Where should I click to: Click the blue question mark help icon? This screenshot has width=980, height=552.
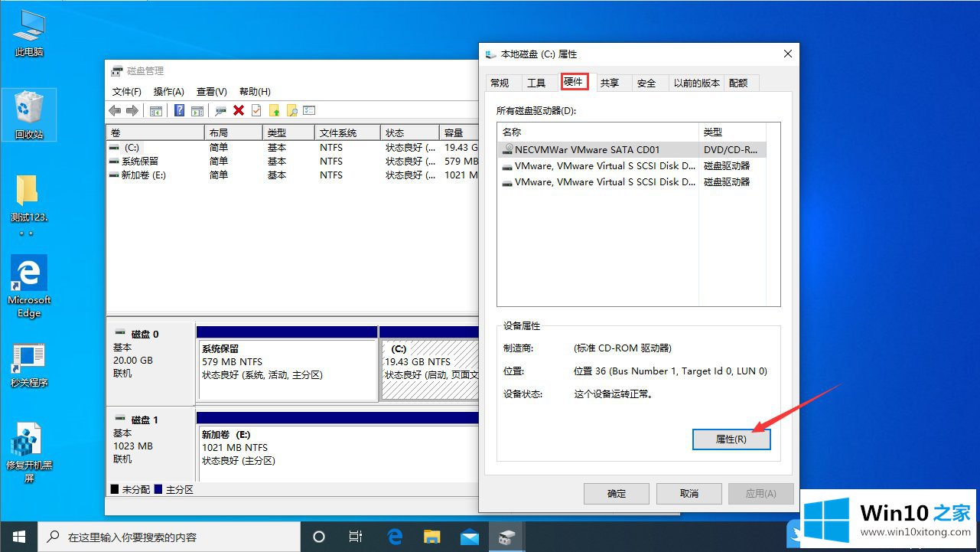point(179,110)
